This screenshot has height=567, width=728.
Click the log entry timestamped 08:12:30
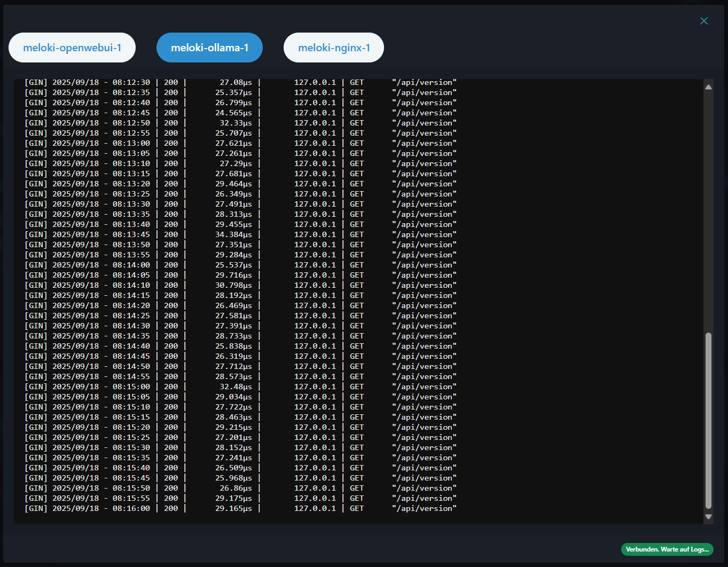(101, 82)
